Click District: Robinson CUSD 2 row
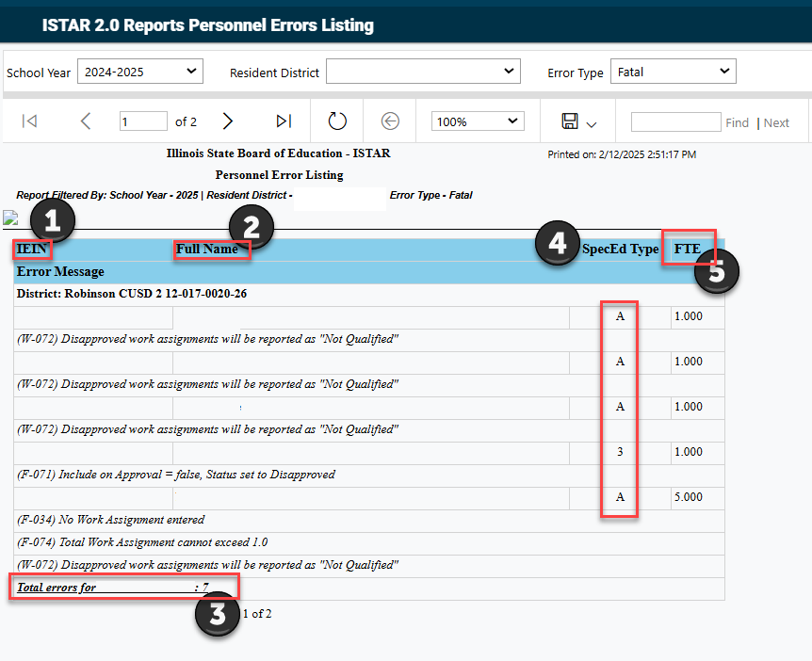This screenshot has width=812, height=661. coord(368,294)
